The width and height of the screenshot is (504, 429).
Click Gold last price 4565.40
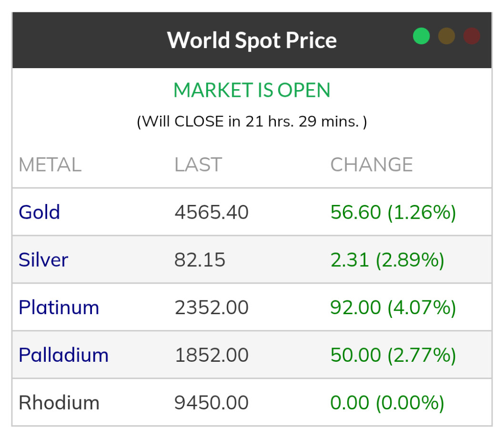pyautogui.click(x=212, y=212)
